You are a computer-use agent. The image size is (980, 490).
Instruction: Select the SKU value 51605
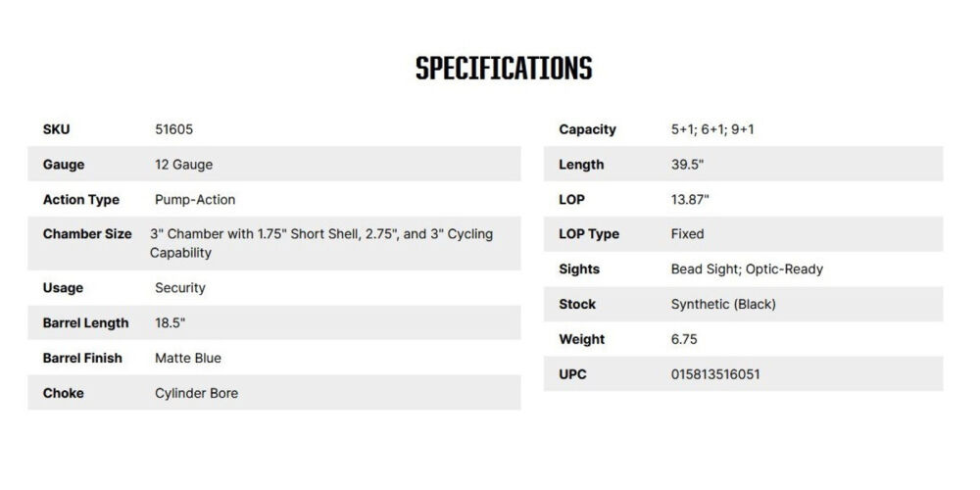click(173, 129)
